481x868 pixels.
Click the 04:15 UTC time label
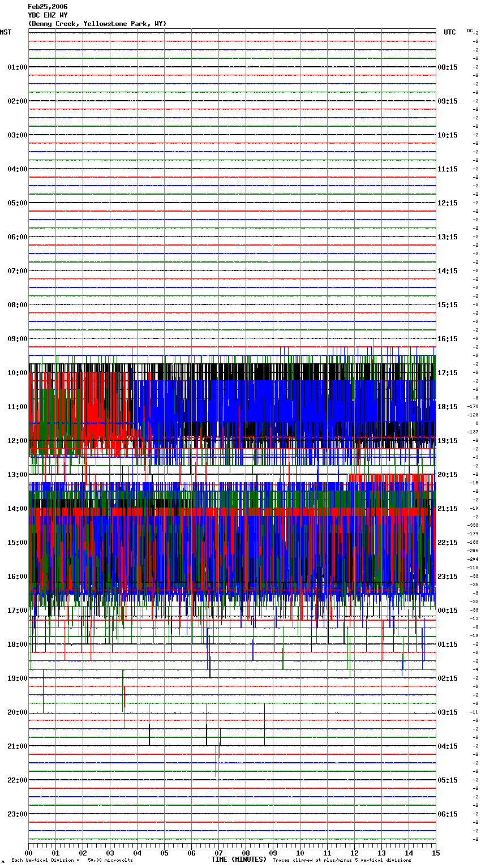(448, 746)
